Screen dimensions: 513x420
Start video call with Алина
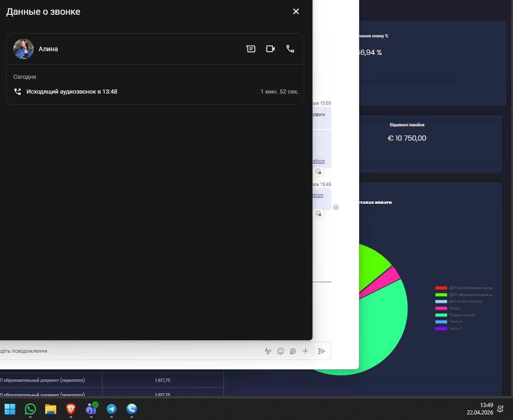(x=271, y=49)
